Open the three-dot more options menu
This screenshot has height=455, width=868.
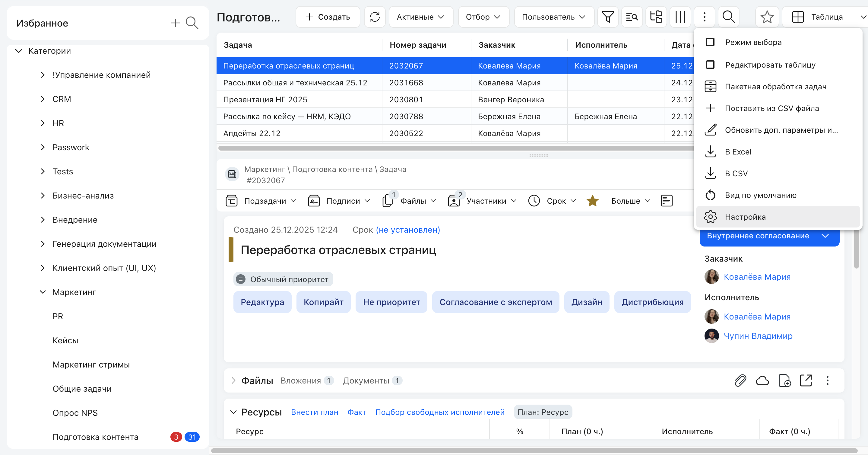pos(704,17)
